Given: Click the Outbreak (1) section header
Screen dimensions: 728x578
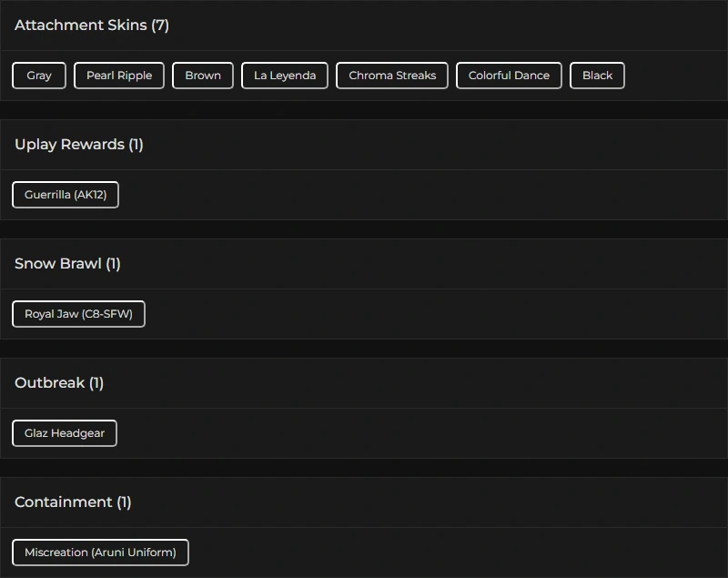Looking at the screenshot, I should [x=59, y=383].
